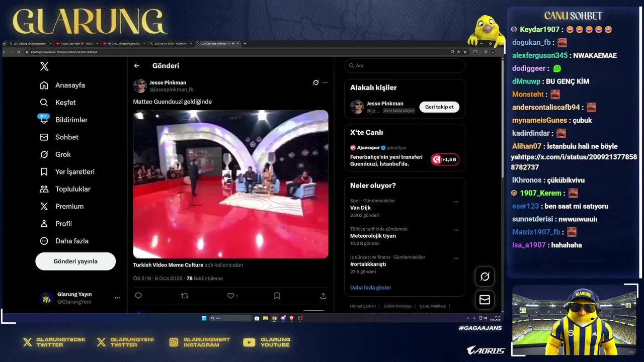Viewport: 644px width, 362px height.
Task: Open the @jessepinkman_fb handle link
Action: (x=172, y=89)
